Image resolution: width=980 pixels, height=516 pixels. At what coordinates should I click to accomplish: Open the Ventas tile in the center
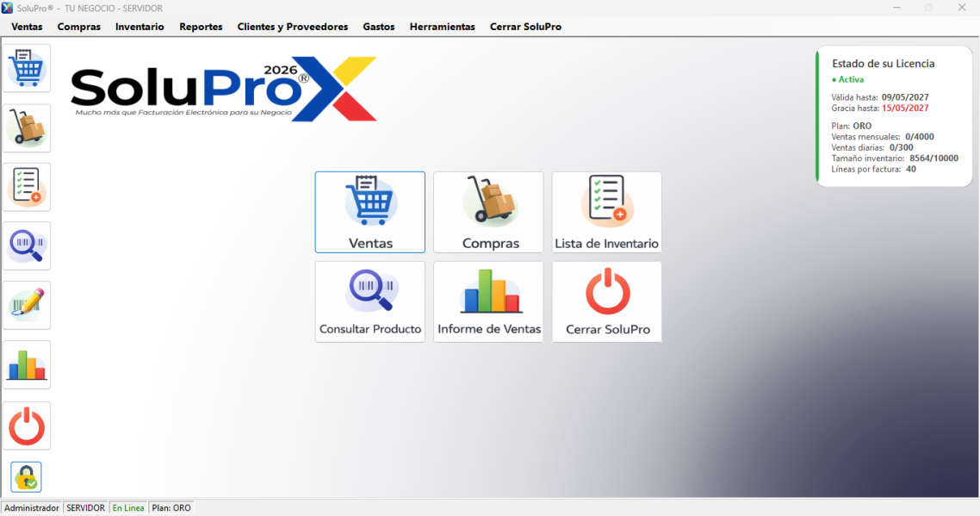[x=370, y=212]
